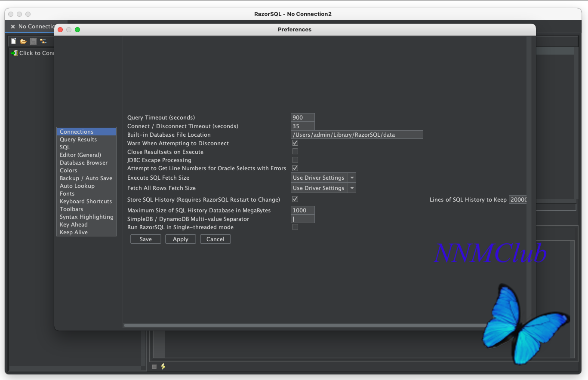
Task: Select Connections in the preferences list
Action: point(86,132)
